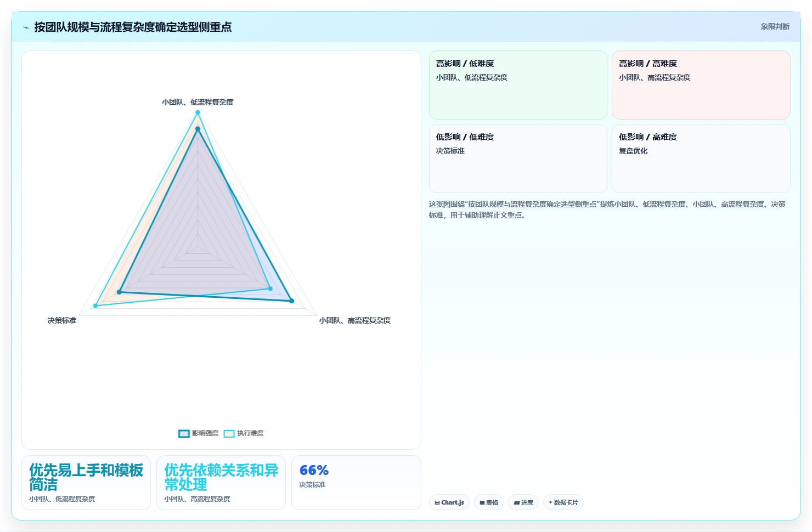Click the Chart.js tag chip
Screen dimensions: 812x532
tap(449, 502)
